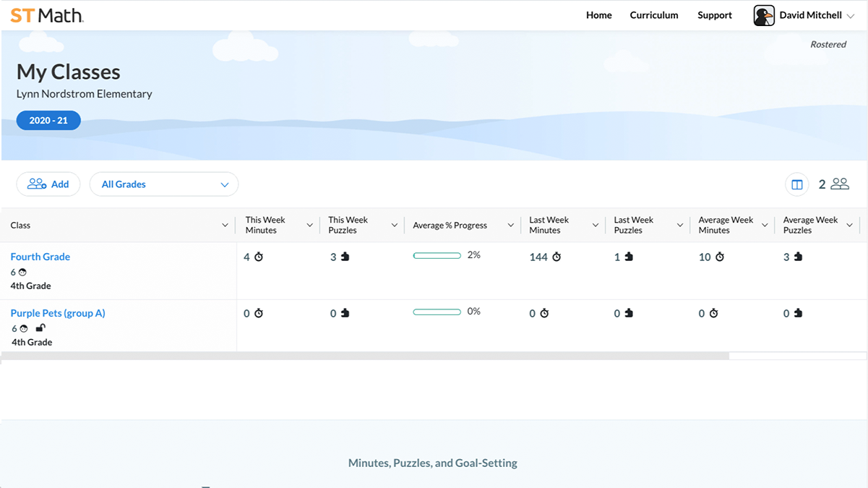868x488 pixels.
Task: Click puzzle icon beside Fourth Grade's 3 puzzles this week
Action: [345, 257]
